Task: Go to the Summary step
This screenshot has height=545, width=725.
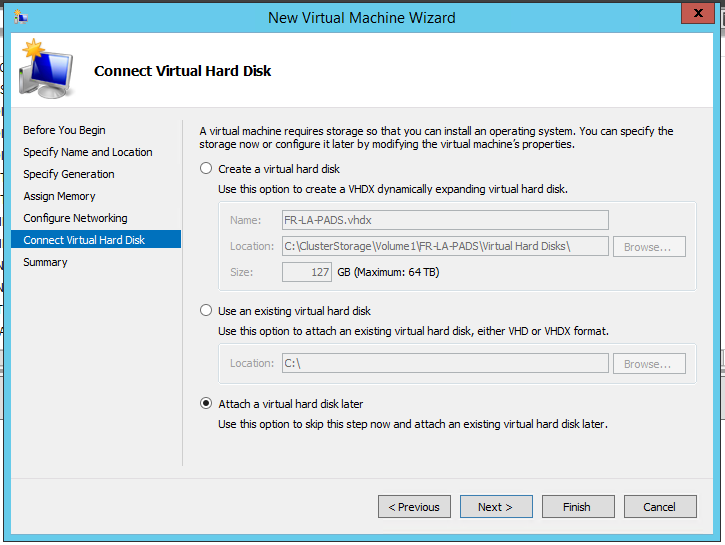Action: click(x=46, y=262)
